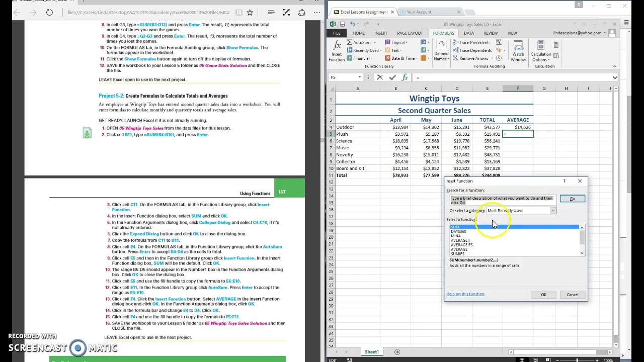Click the Evaluate Formula icon
Image resolution: width=644 pixels, height=362 pixels.
coord(499,58)
